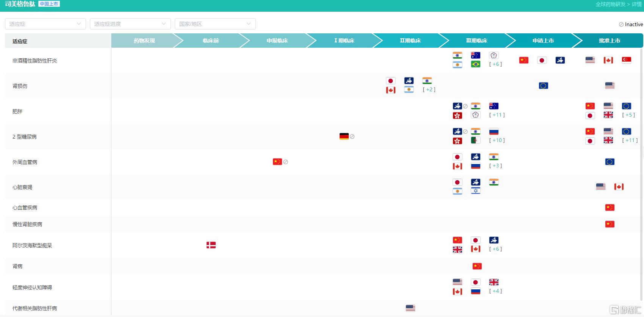Select the 肥胖 indication row label
Viewport: 644px width, 317px height.
pos(17,111)
